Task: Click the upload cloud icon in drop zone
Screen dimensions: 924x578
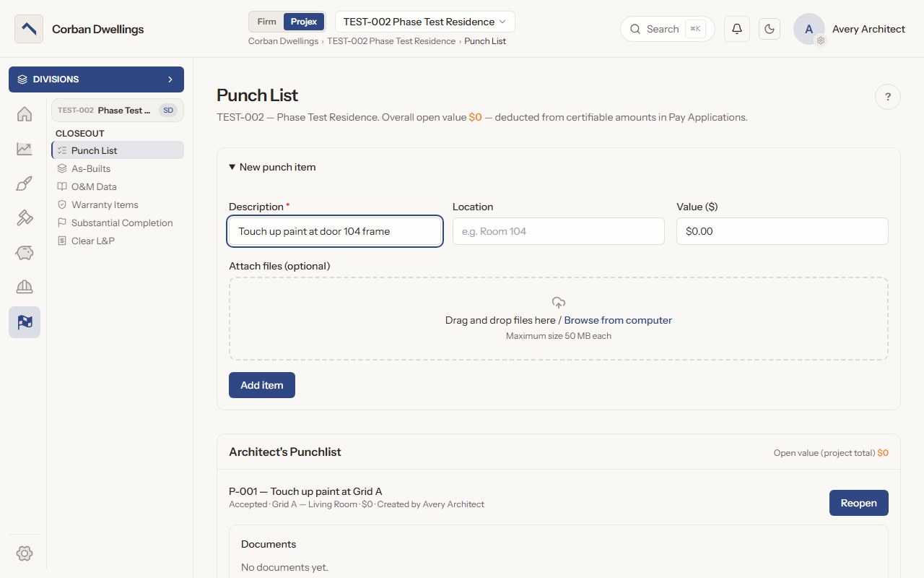Action: click(x=559, y=303)
